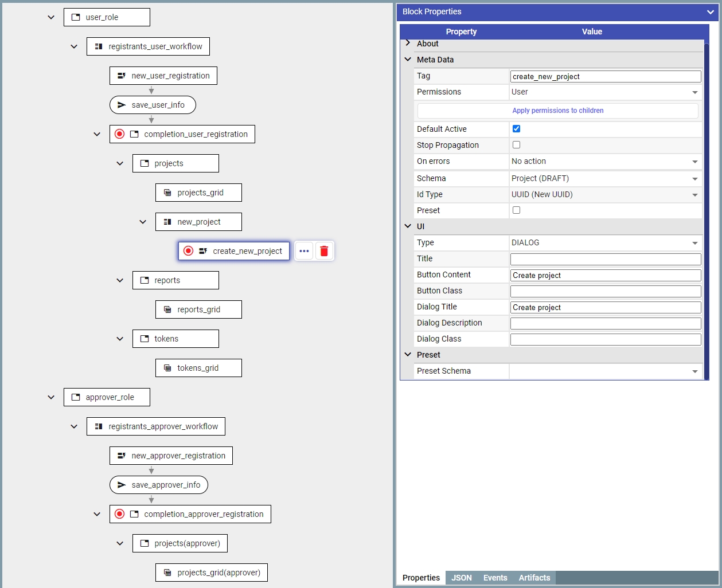Click the new_approver_registration request icon
This screenshot has height=588, width=722.
point(122,456)
